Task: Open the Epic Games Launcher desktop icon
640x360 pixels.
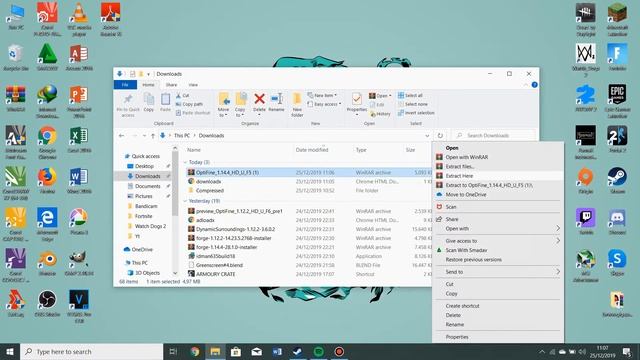Action: point(617,100)
